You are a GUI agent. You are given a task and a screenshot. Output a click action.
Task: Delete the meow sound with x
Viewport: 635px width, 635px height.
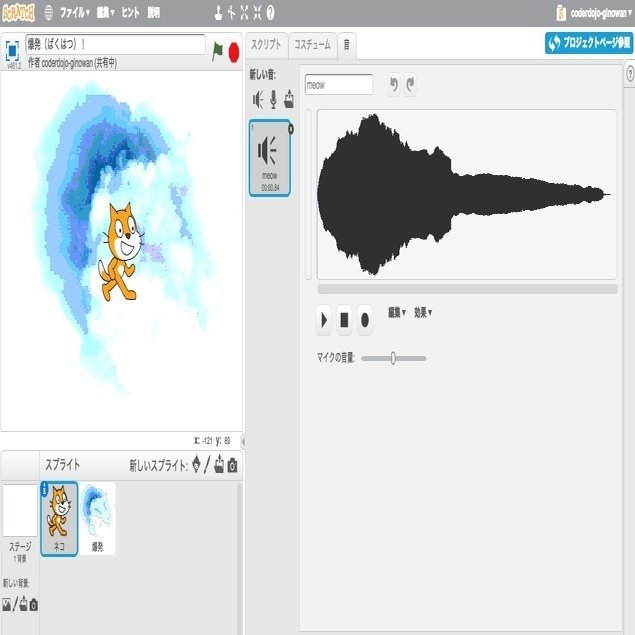tap(291, 129)
